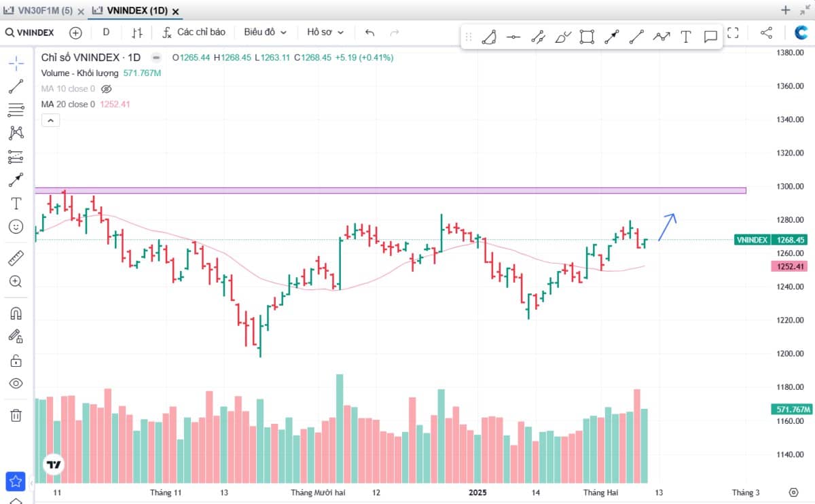Select the XABCD pattern tool

click(16, 133)
